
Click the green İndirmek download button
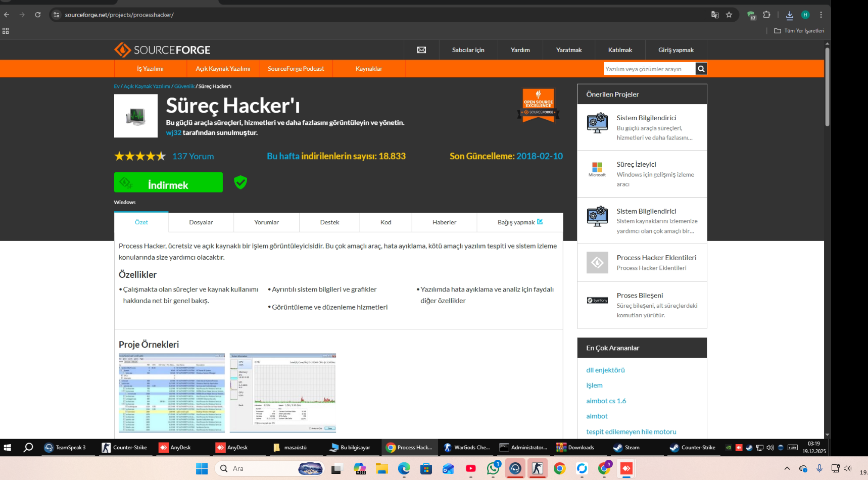tap(168, 182)
